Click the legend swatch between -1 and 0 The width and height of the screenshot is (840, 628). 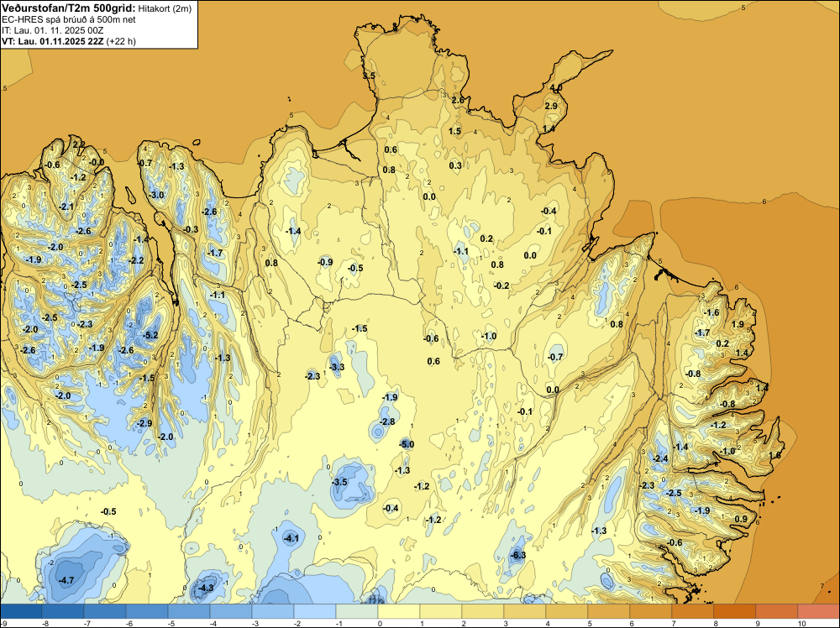tap(357, 611)
